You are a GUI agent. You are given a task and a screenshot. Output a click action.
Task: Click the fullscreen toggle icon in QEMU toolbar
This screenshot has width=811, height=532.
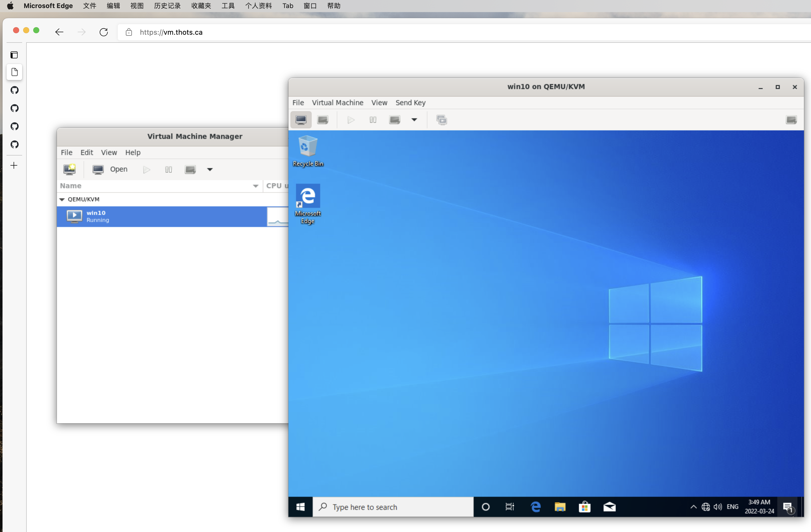pyautogui.click(x=791, y=119)
